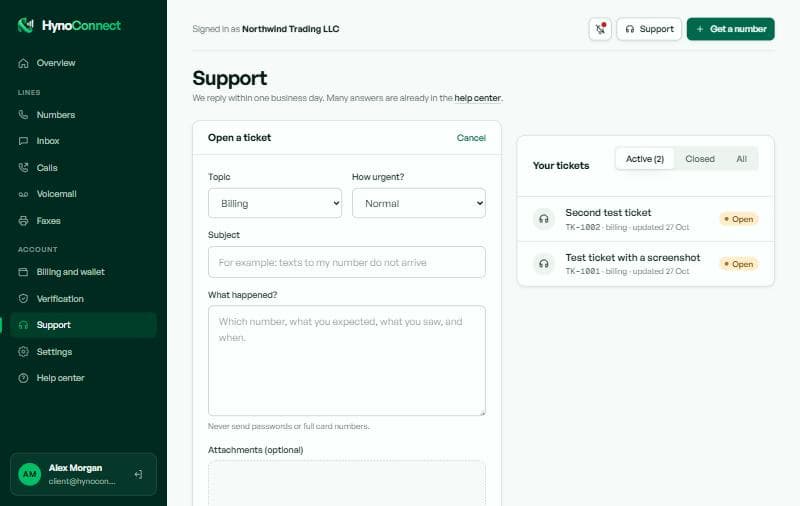
Task: Open Voicemail from the sidebar
Action: [83, 194]
